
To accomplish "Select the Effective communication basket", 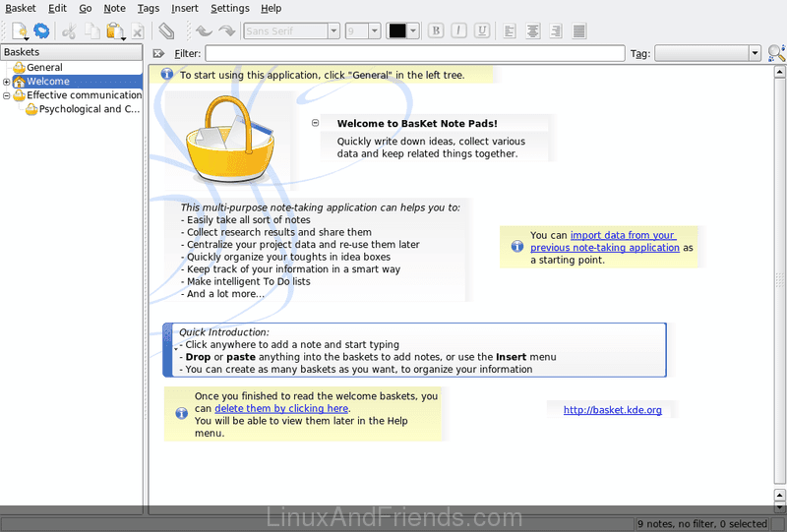I will pyautogui.click(x=84, y=94).
